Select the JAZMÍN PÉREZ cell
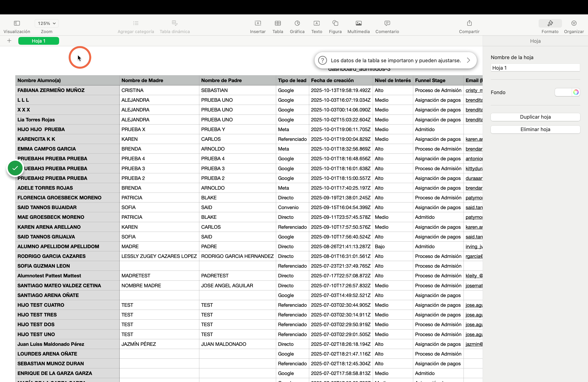The width and height of the screenshot is (588, 382). pos(159,344)
